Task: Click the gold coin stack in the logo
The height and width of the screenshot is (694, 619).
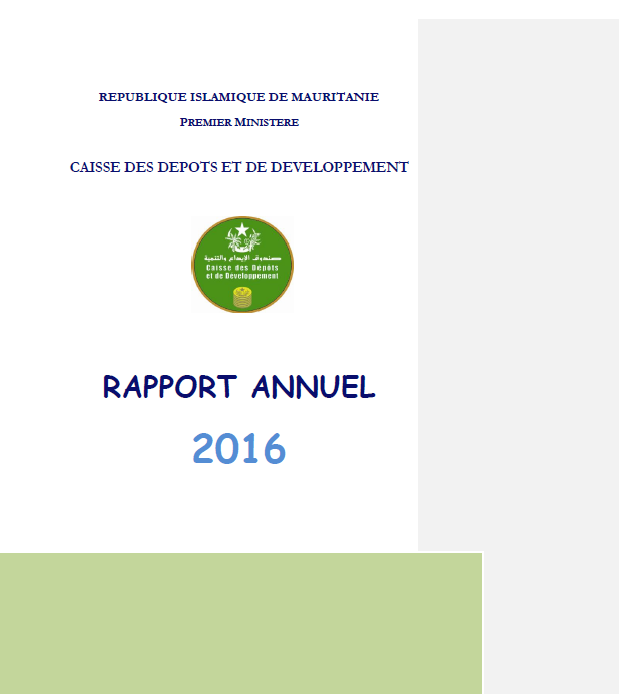Action: pos(242,296)
